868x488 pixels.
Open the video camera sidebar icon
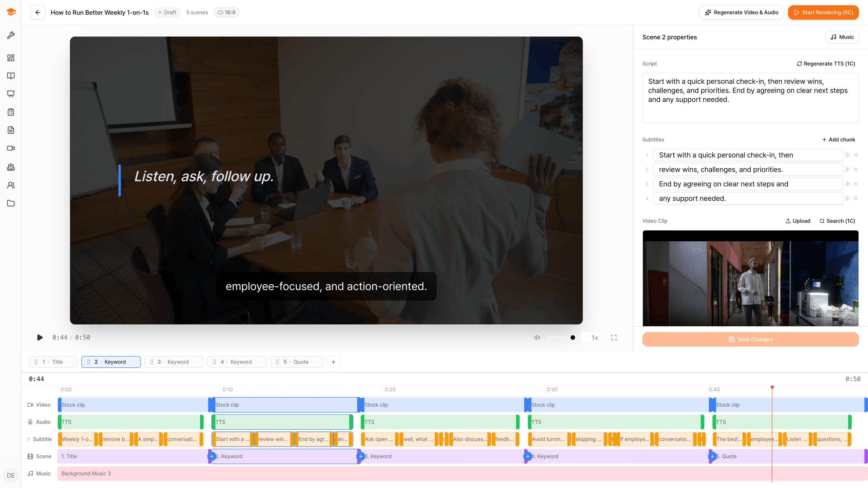point(11,148)
